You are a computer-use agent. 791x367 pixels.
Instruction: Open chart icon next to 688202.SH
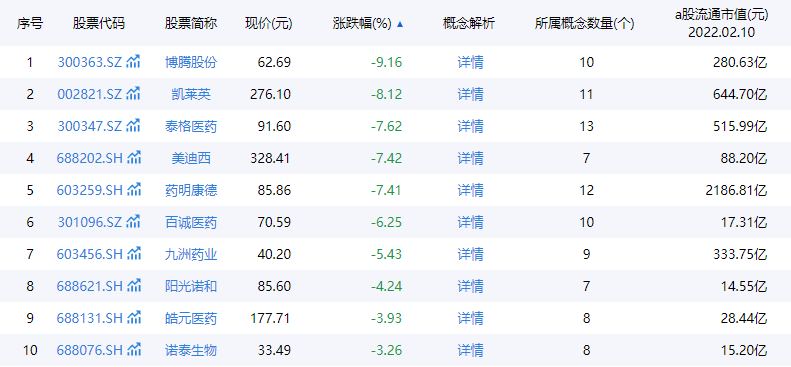tap(134, 157)
